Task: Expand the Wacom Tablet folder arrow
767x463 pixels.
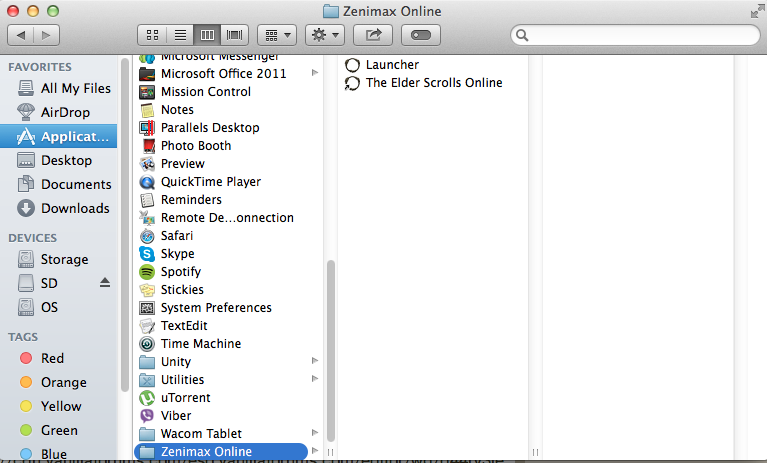Action: (x=315, y=433)
